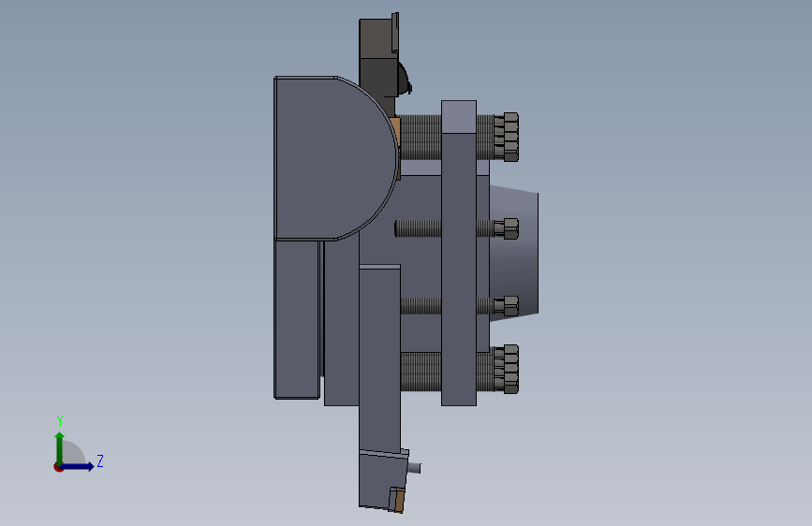812x526 pixels.
Task: Click the blue Z axis arrow of the triad
Action: point(78,466)
